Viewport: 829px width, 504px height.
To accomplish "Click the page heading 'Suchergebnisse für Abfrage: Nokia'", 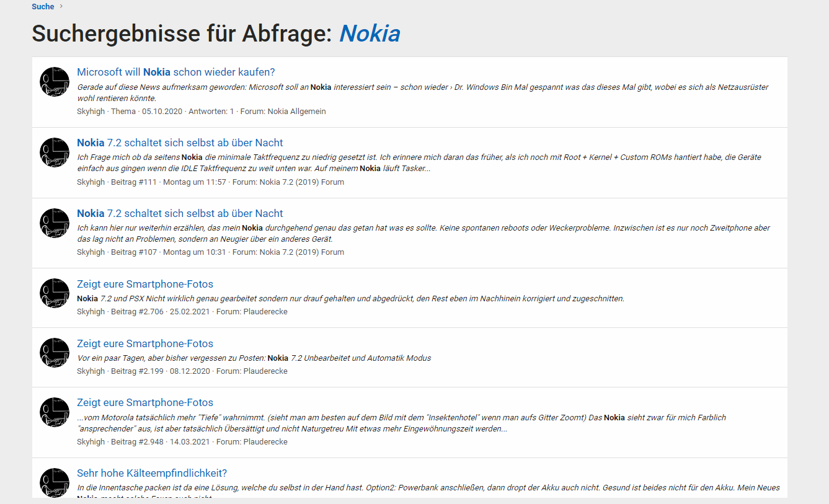I will [x=216, y=33].
